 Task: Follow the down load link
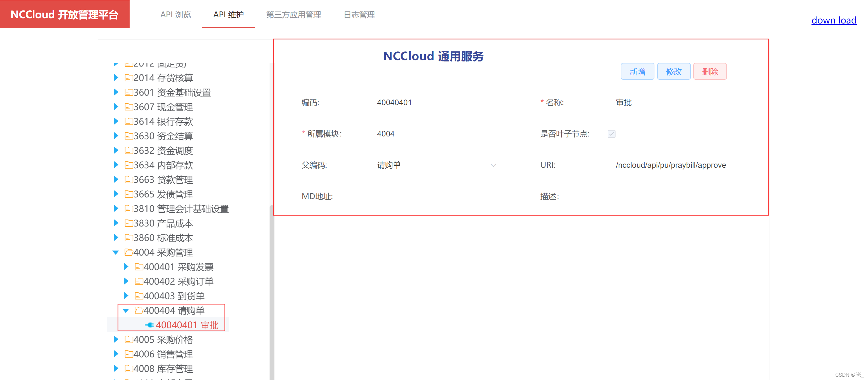834,20
